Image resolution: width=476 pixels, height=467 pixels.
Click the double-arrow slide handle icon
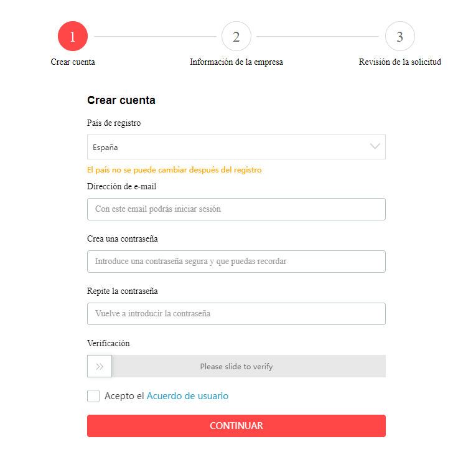point(100,366)
